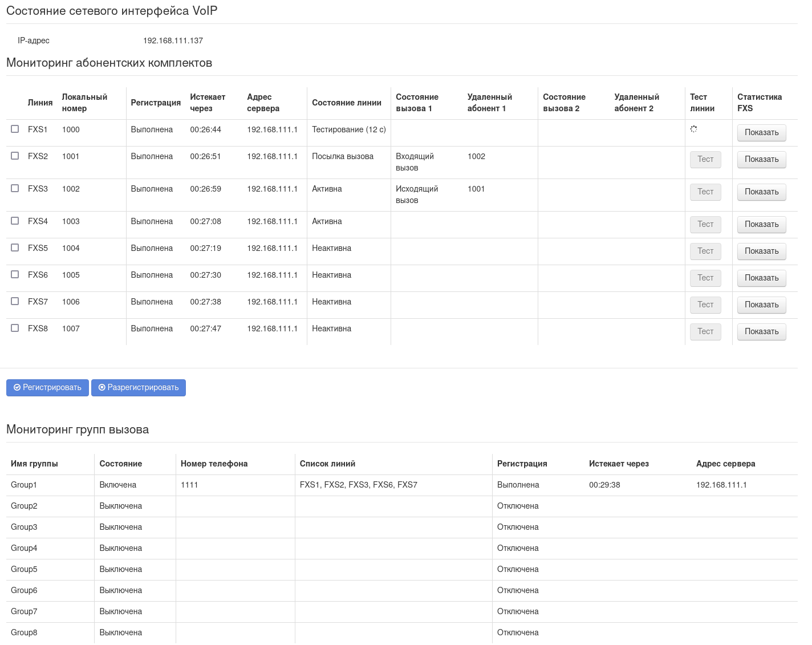
Task: Check the FXS5 row checkbox
Action: tap(15, 248)
